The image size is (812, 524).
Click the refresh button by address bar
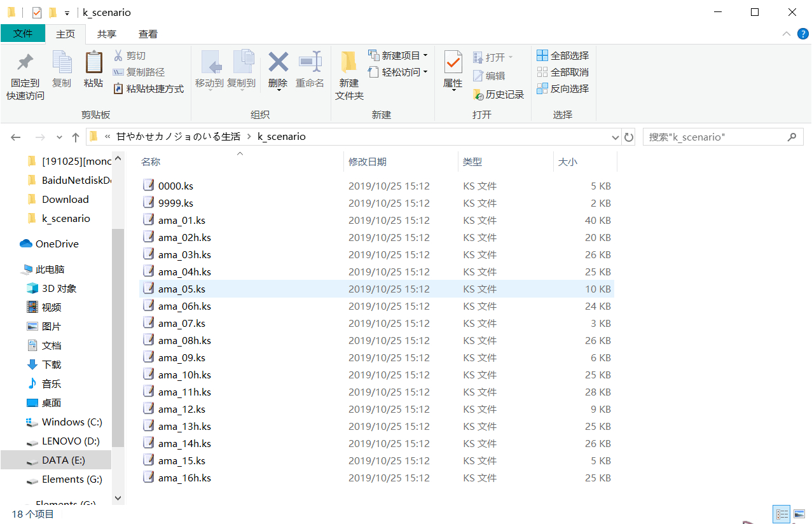click(629, 137)
